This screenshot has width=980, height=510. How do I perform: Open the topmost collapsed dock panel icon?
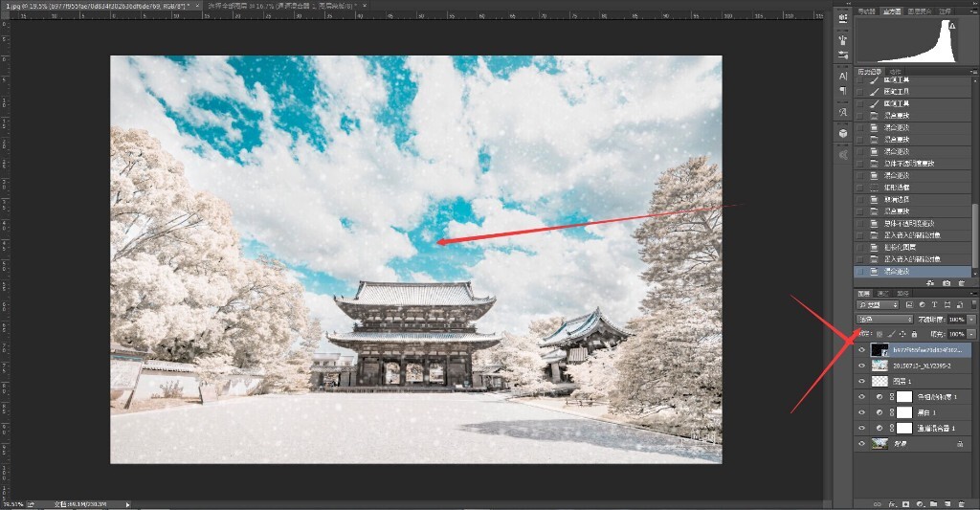click(x=843, y=19)
